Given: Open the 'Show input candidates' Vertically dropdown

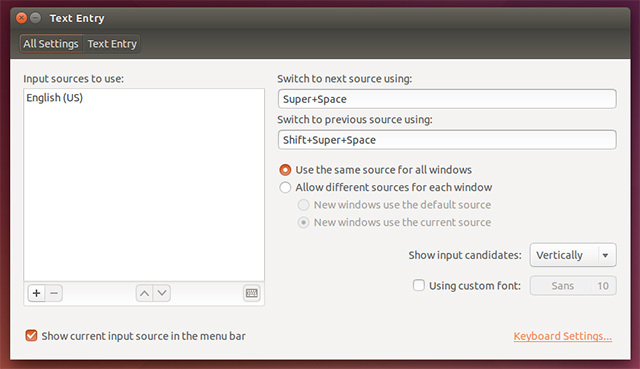Looking at the screenshot, I should coord(573,255).
